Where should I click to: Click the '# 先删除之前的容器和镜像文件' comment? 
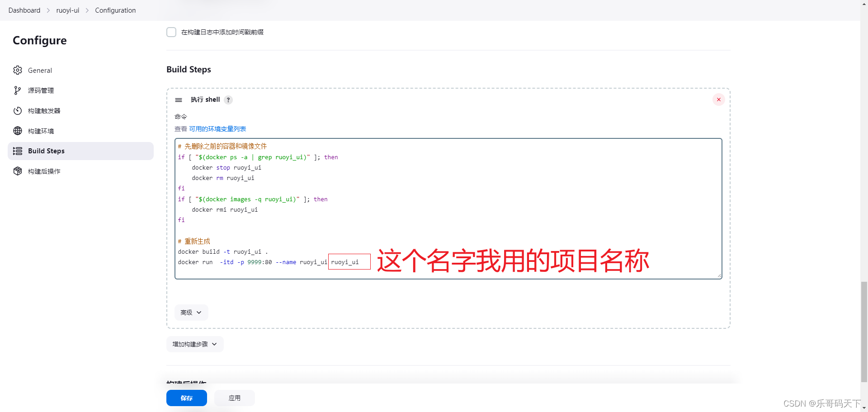pyautogui.click(x=222, y=146)
